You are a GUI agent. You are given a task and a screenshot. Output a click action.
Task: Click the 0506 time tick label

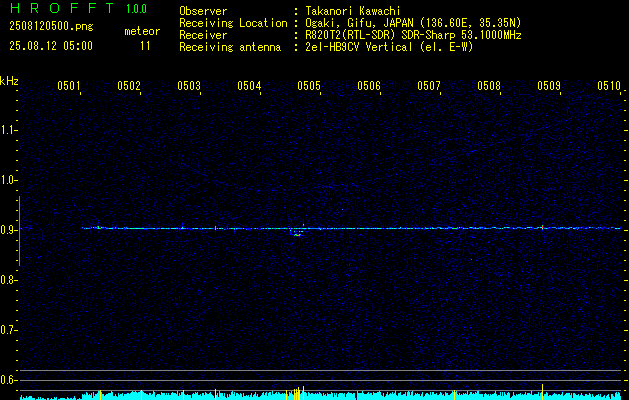pos(369,85)
